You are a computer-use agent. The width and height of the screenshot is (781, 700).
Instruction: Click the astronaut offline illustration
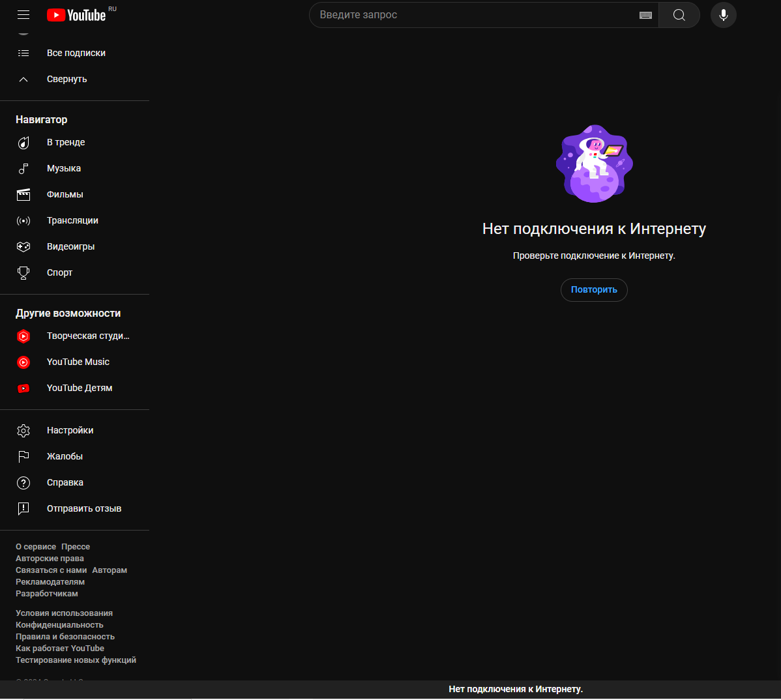pyautogui.click(x=594, y=164)
